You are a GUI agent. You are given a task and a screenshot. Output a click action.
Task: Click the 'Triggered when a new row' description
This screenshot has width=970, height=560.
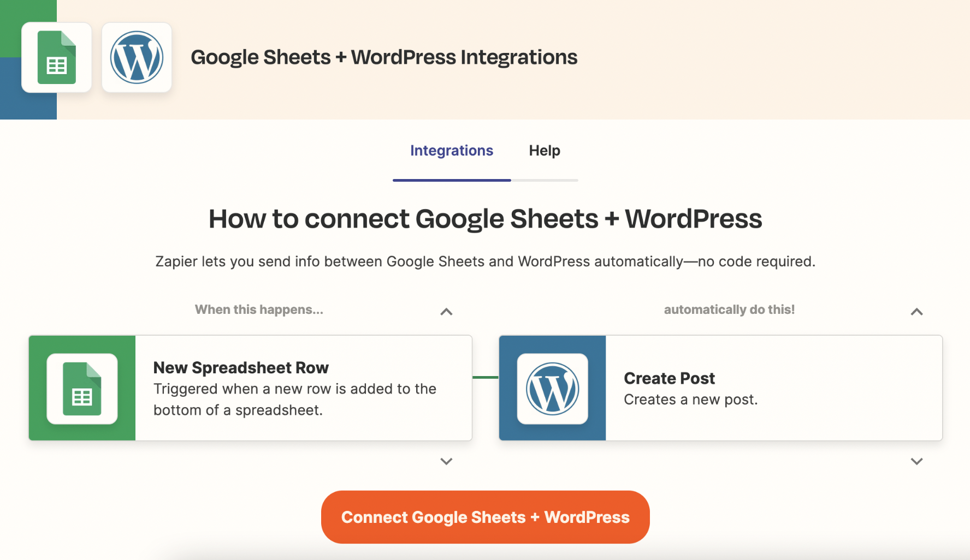295,400
